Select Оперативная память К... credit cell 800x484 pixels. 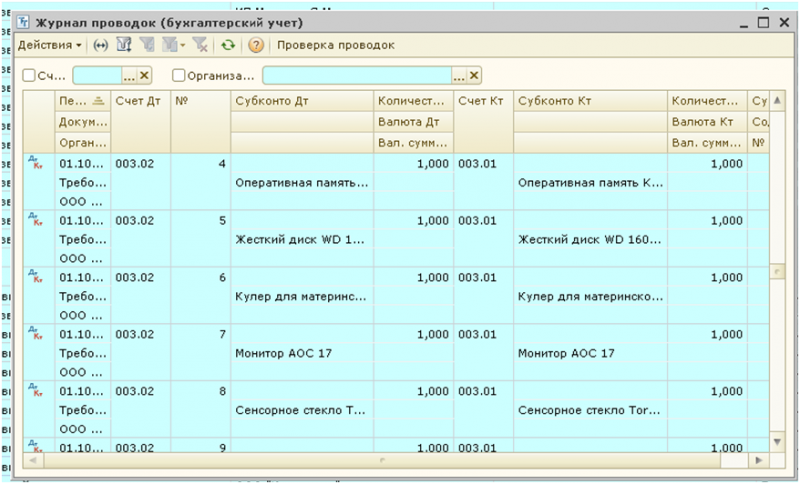(x=590, y=183)
